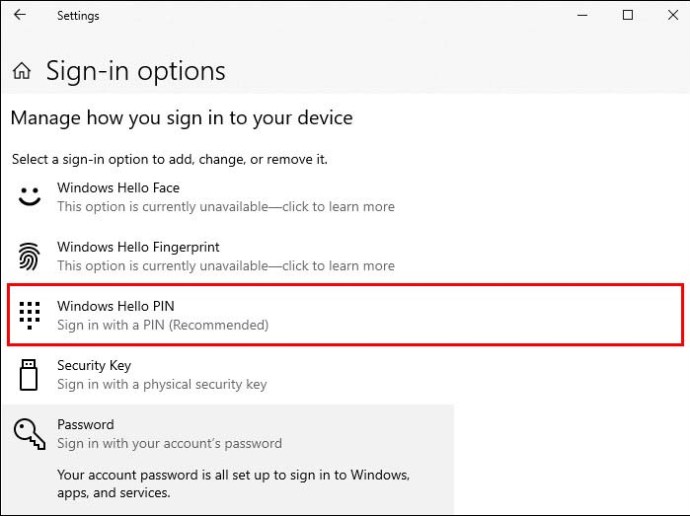
Task: Maximize the Settings window
Action: 628,15
